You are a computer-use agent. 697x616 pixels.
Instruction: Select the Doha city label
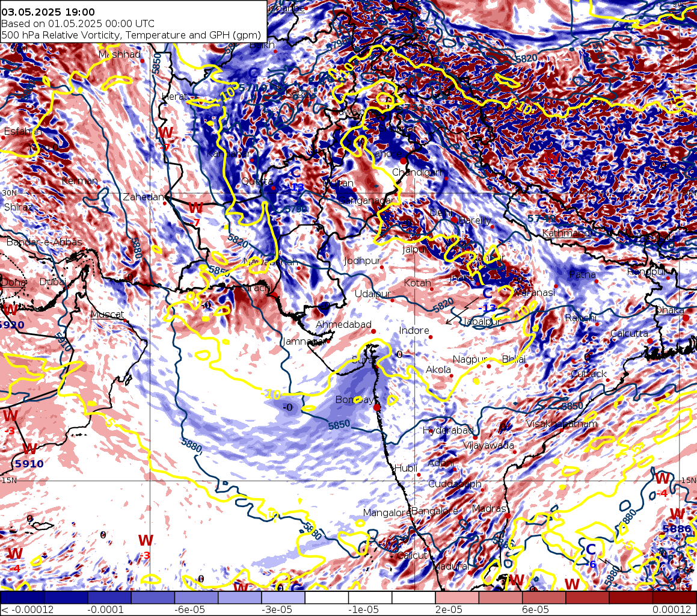click(13, 282)
